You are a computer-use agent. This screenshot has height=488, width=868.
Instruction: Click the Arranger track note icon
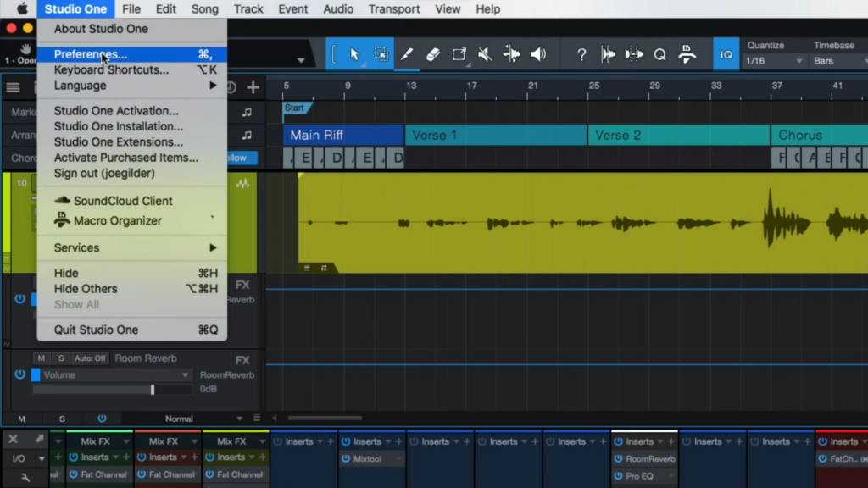click(x=247, y=135)
